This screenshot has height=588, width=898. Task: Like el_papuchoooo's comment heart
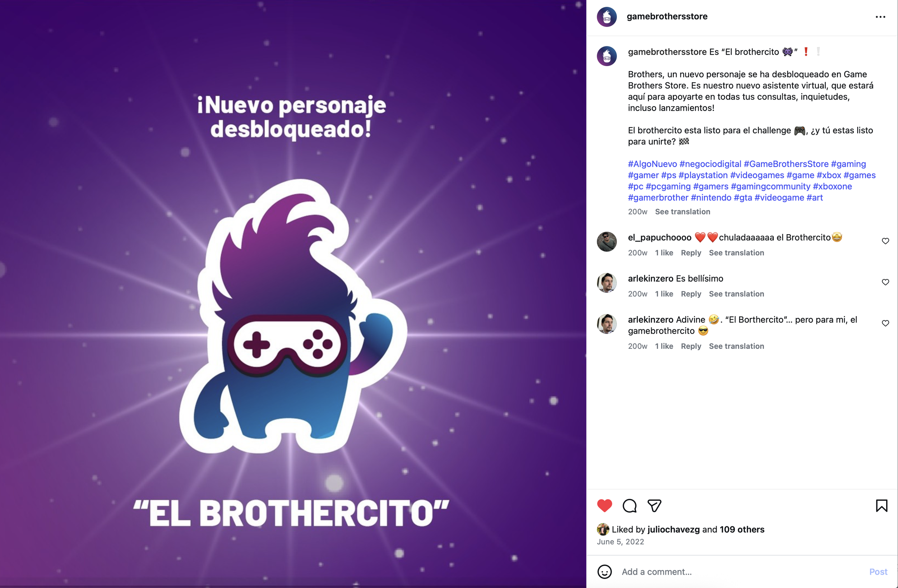(x=885, y=241)
